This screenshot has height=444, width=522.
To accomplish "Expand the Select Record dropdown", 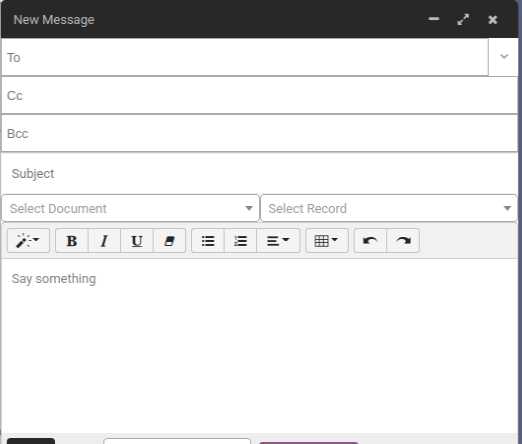I will 389,208.
